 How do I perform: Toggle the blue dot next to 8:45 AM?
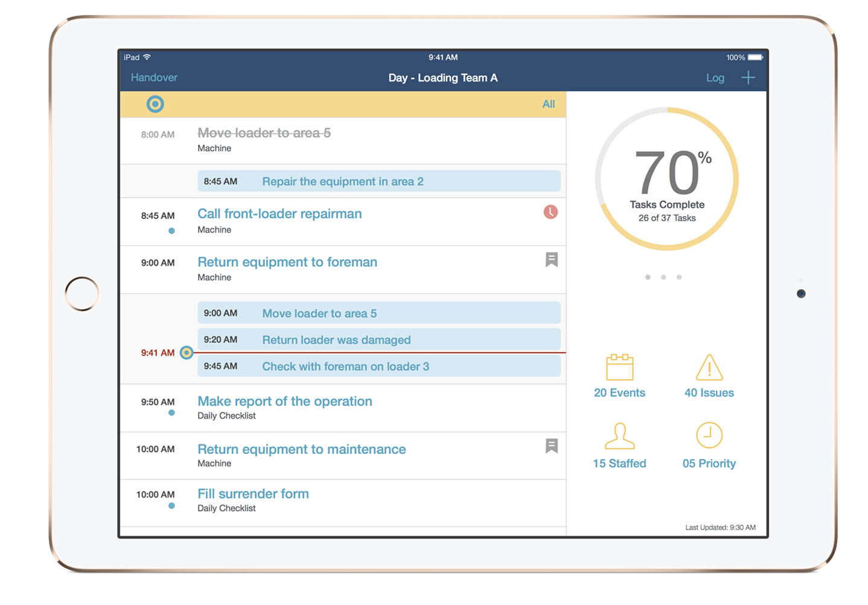point(172,230)
